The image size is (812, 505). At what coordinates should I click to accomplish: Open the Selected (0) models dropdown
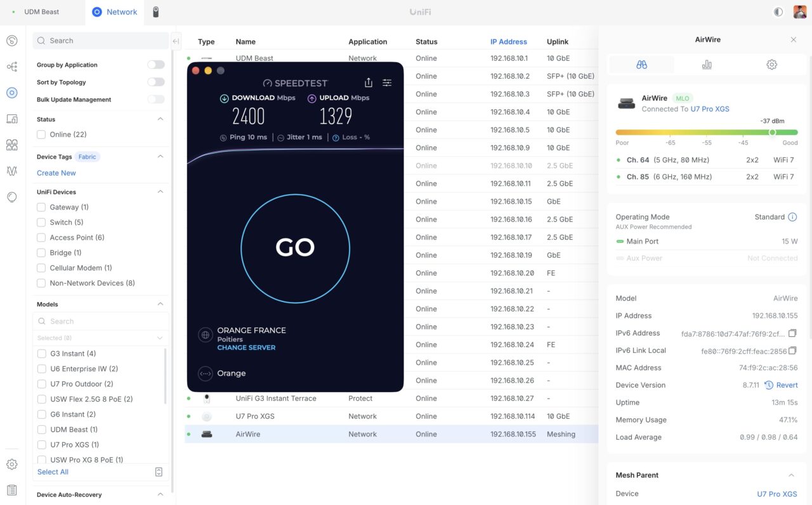click(x=101, y=338)
